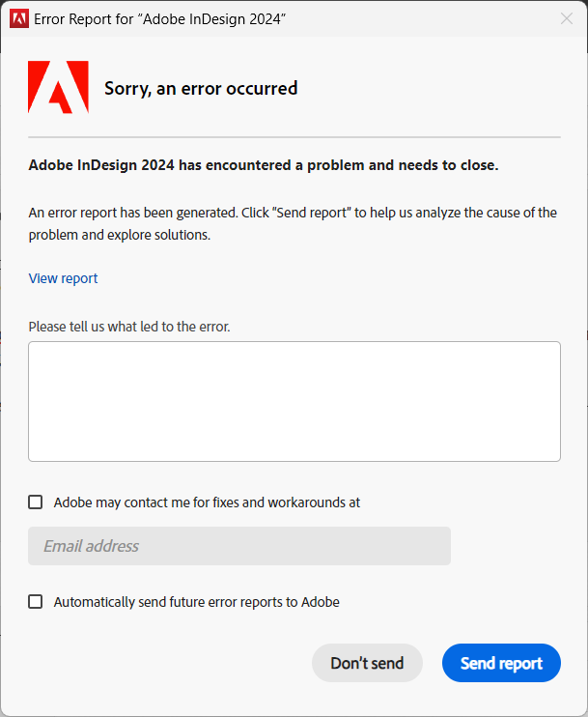Click into the Email address field
Image resolution: width=588 pixels, height=717 pixels.
pyautogui.click(x=239, y=546)
